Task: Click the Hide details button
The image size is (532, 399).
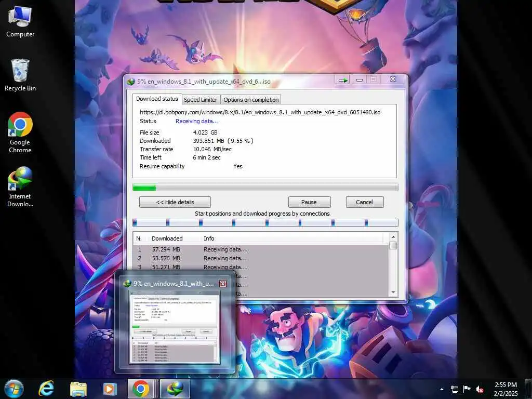Action: [175, 202]
